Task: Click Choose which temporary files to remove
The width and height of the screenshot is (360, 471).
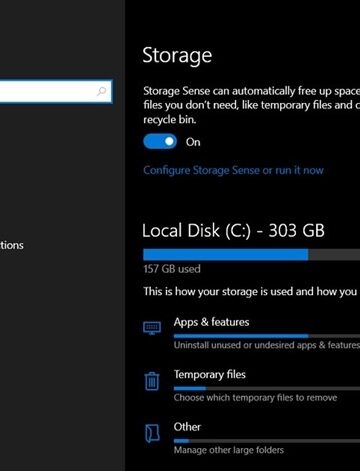Action: pos(255,398)
